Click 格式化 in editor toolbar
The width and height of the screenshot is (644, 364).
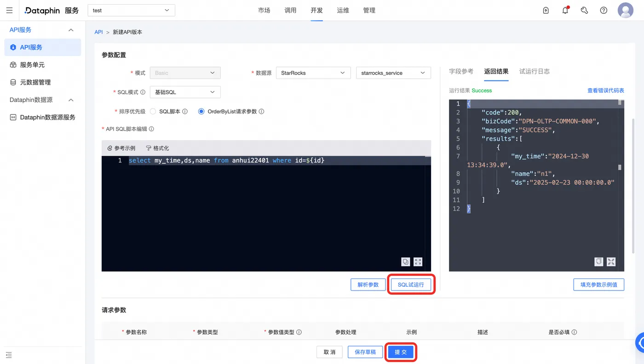pyautogui.click(x=157, y=148)
